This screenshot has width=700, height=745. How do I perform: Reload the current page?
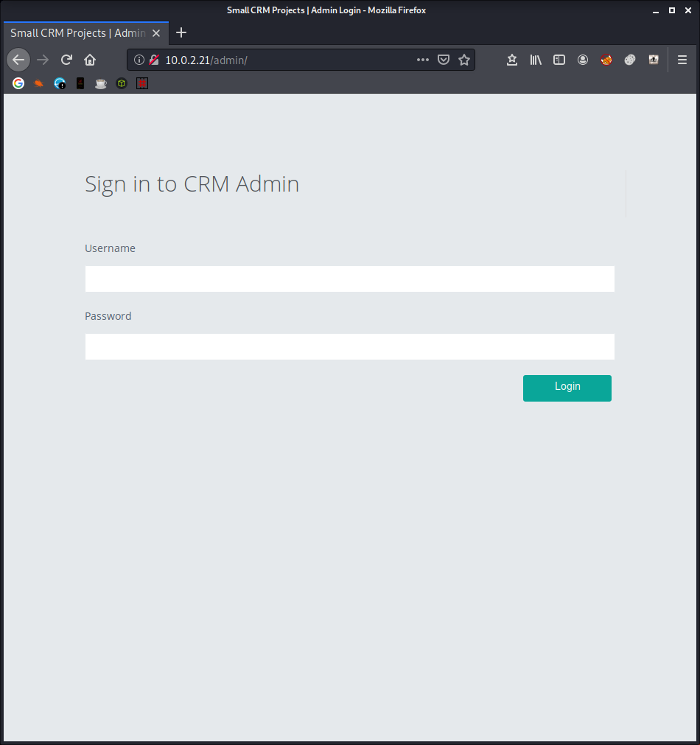[x=66, y=60]
